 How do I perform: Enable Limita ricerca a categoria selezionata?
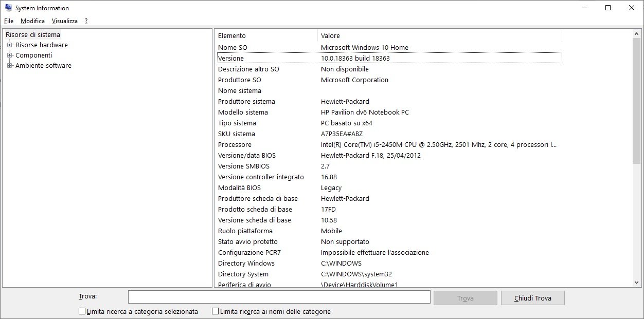82,311
